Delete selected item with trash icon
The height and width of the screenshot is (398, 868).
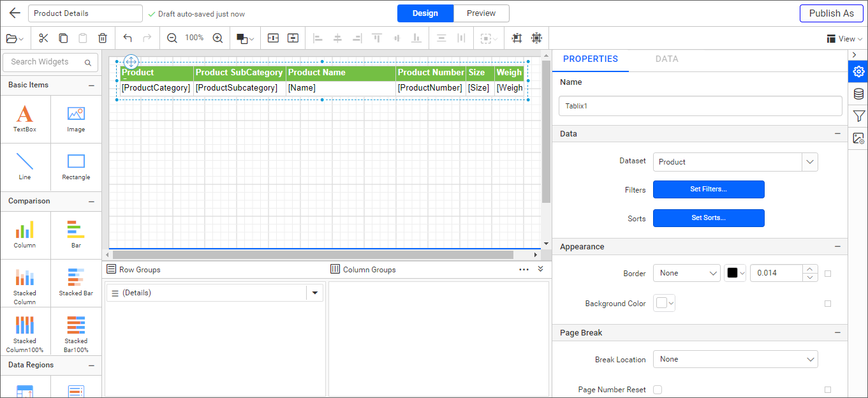click(103, 38)
